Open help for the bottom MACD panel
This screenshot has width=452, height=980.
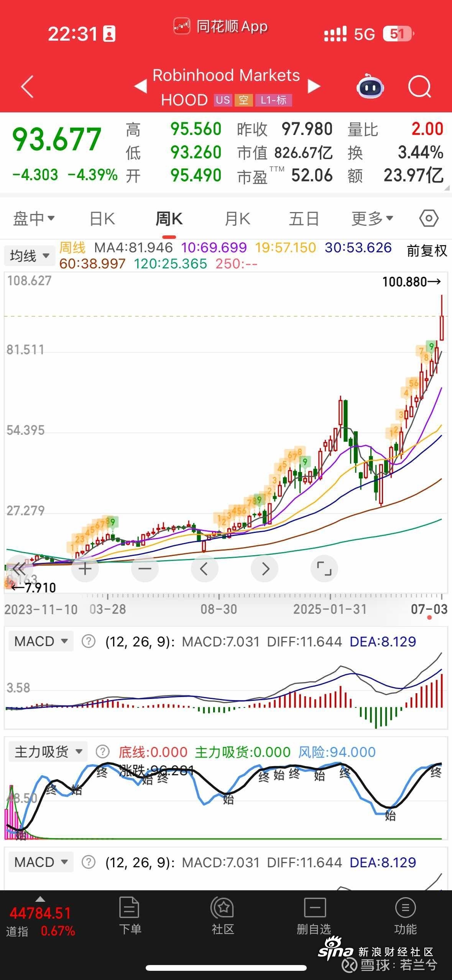point(89,862)
